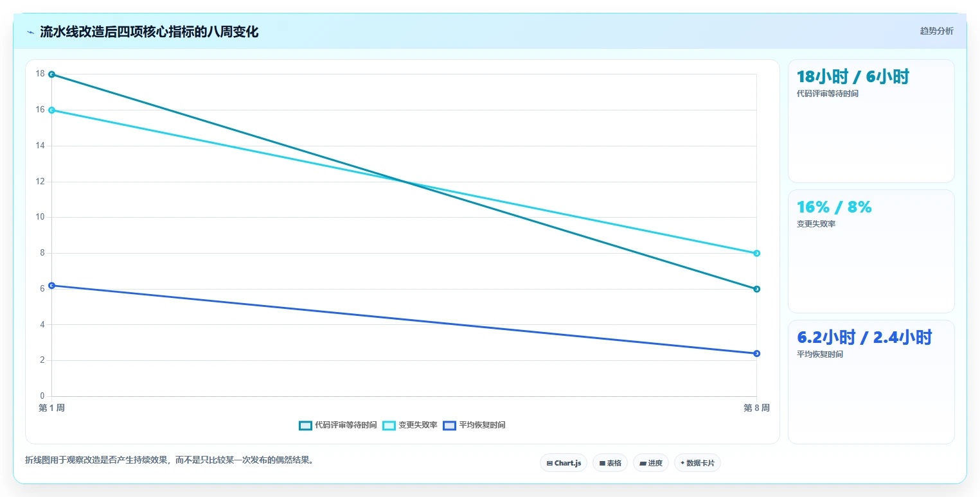Click the week 1 data point at 18

tap(51, 74)
